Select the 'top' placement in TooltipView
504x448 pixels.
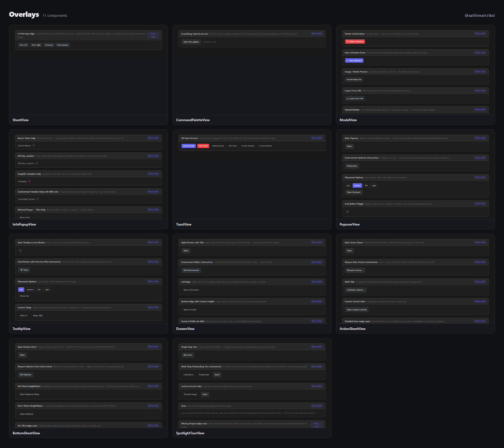click(x=21, y=290)
